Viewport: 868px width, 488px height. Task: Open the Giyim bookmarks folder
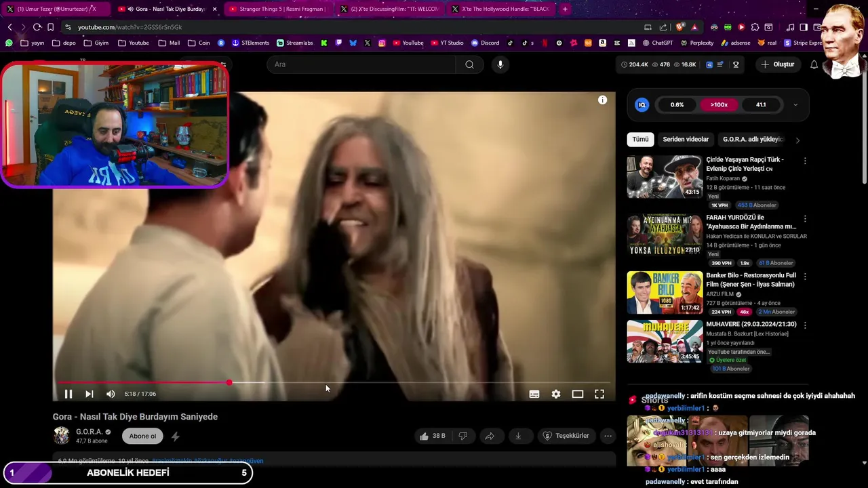pos(96,43)
